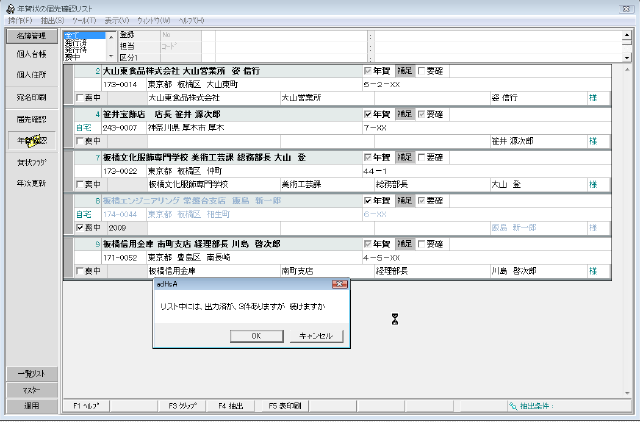Close the adHoA dialog with the red X
Image resolution: width=640 pixels, height=422 pixels.
339,284
